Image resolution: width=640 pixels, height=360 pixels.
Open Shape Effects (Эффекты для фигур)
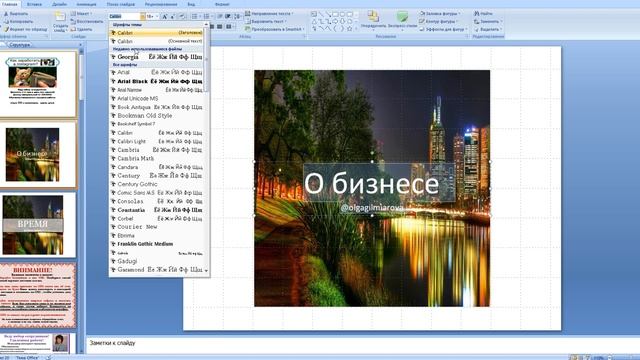point(443,29)
